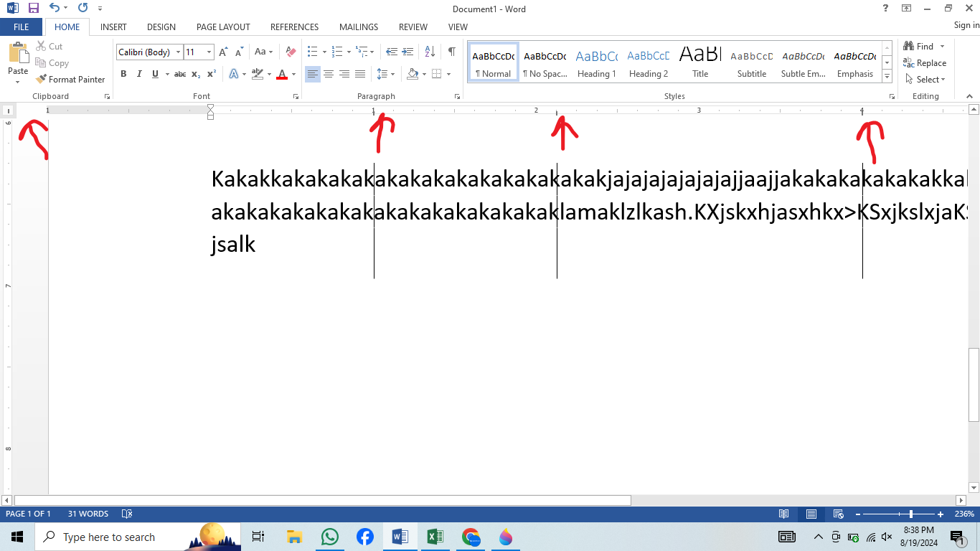The image size is (980, 551).
Task: Clear all formatting from selection
Action: point(290,52)
